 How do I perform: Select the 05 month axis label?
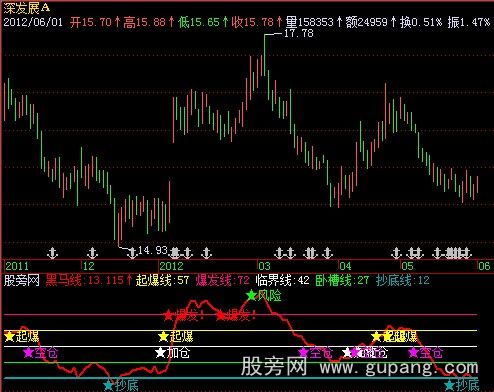(x=407, y=266)
